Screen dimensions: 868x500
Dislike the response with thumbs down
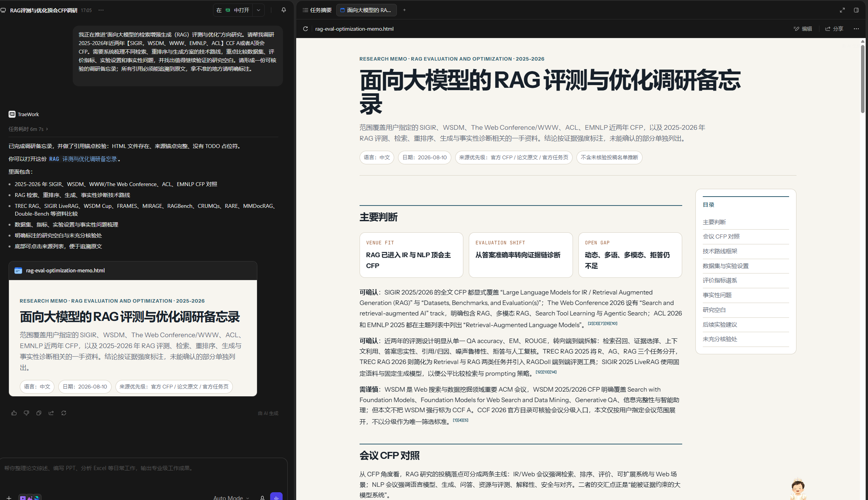click(x=26, y=413)
